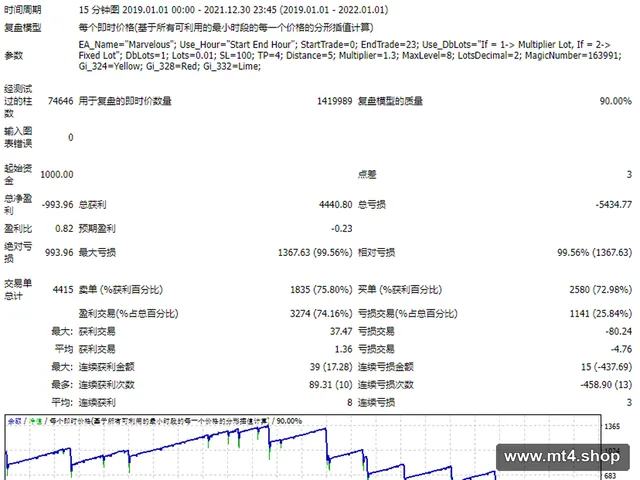Select the value '1367.63 (99.56%)'
The height and width of the screenshot is (480, 640).
tap(315, 253)
